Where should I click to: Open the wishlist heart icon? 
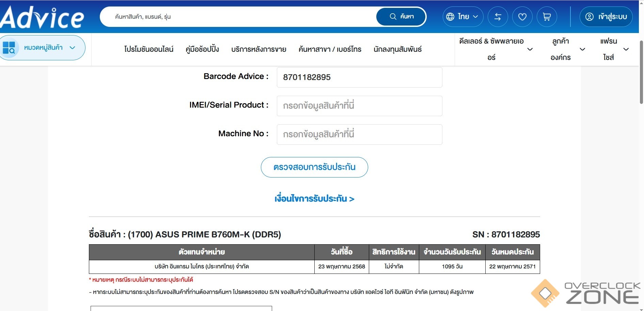(x=522, y=17)
